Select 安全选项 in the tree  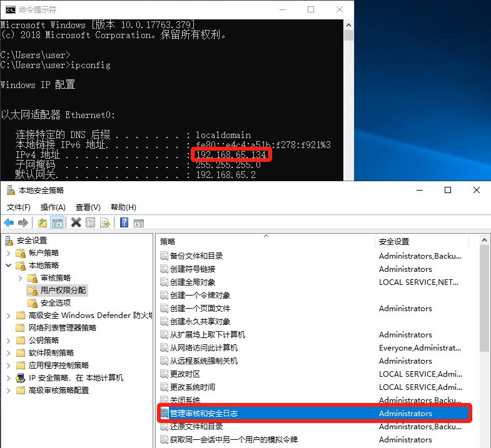[56, 303]
